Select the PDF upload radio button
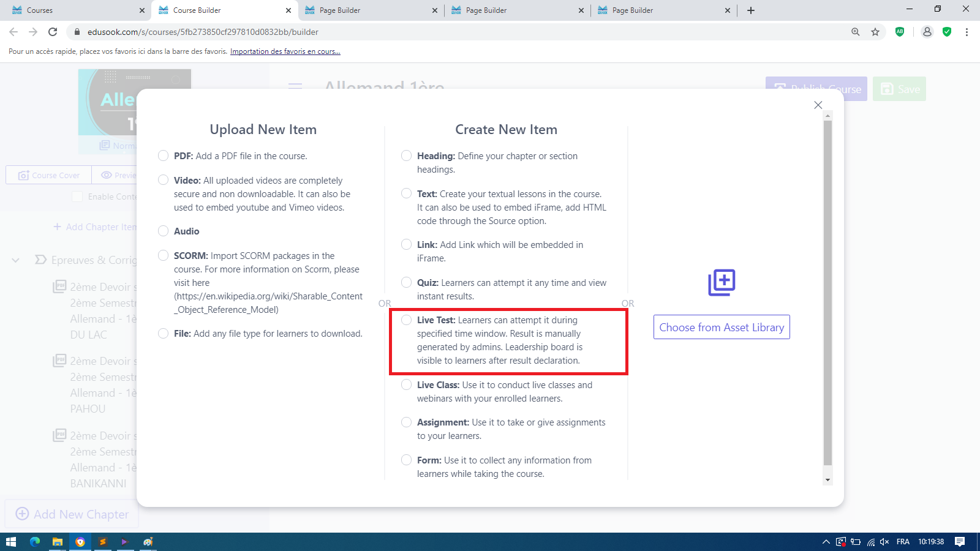 pos(163,156)
